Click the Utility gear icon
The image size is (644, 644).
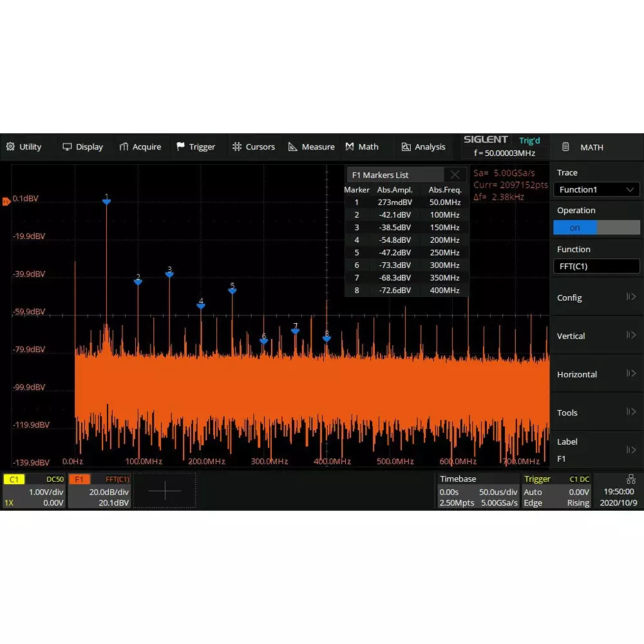click(10, 147)
